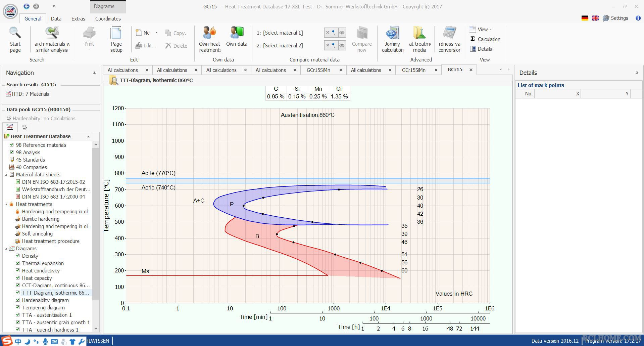Image resolution: width=644 pixels, height=346 pixels.
Task: Create a New entry
Action: (x=144, y=33)
